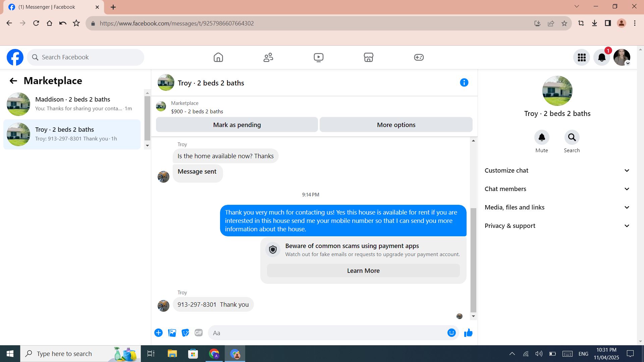Viewport: 644px width, 362px height.
Task: Click the Windows taskbar search box
Action: pyautogui.click(x=80, y=354)
